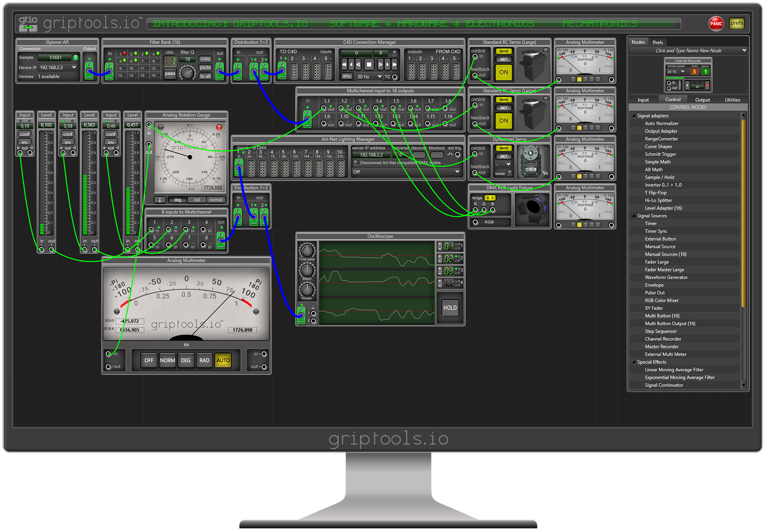Open the yellow prefs button in header
Viewport: 765px width, 532px height.
[736, 23]
